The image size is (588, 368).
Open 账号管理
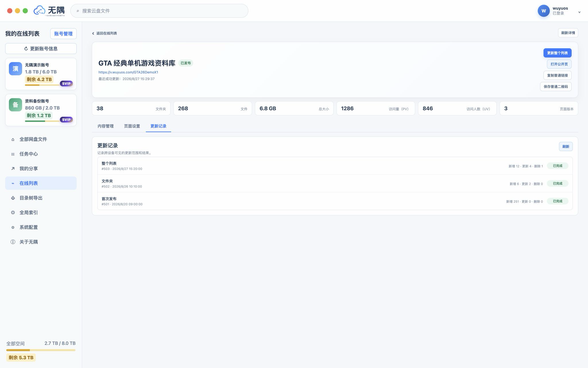click(63, 34)
